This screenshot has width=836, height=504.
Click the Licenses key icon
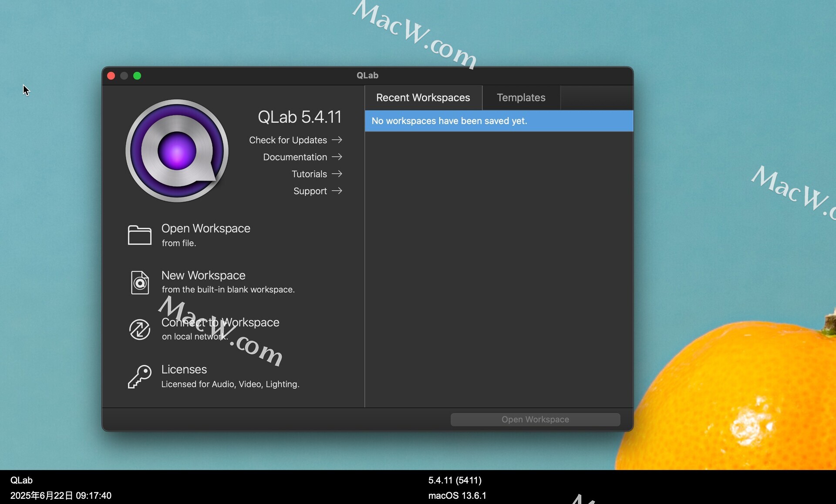tap(139, 376)
